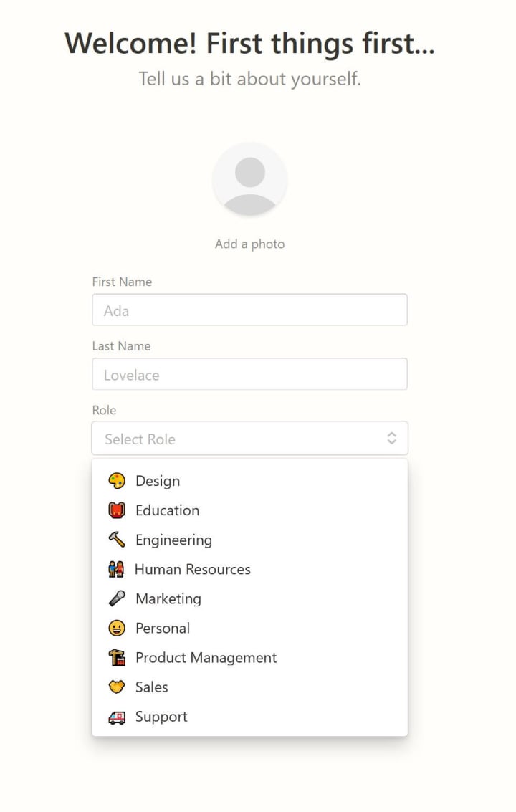Click the crane icon beside Product Management
Screen dimensions: 516x812
point(117,658)
